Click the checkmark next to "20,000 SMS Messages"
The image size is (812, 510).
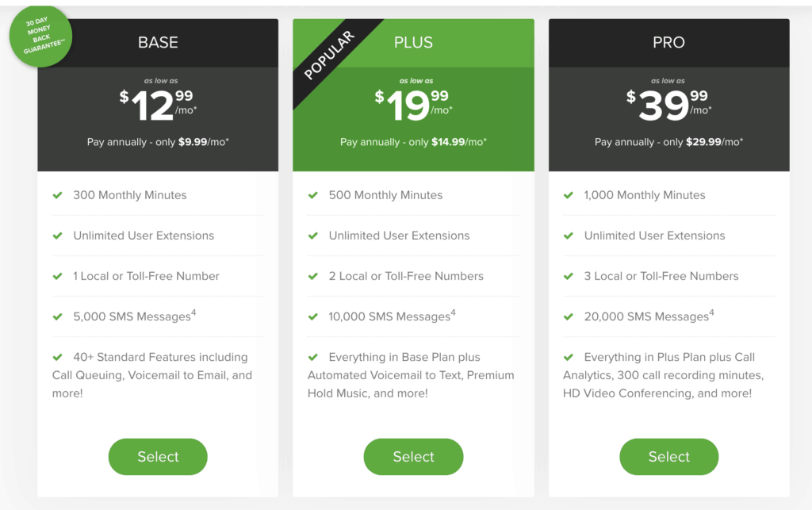(569, 315)
